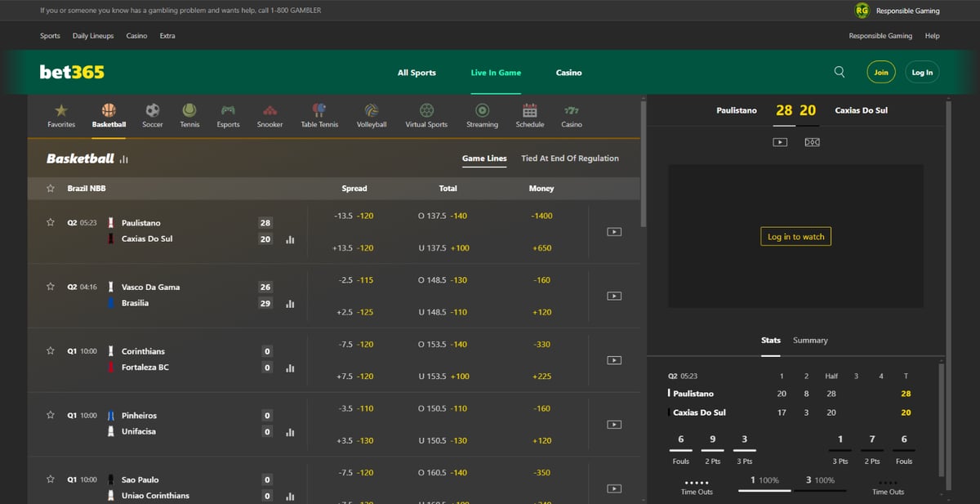Watch Corinthians vs Fortaleza BC stream
The height and width of the screenshot is (504, 980).
pos(614,360)
